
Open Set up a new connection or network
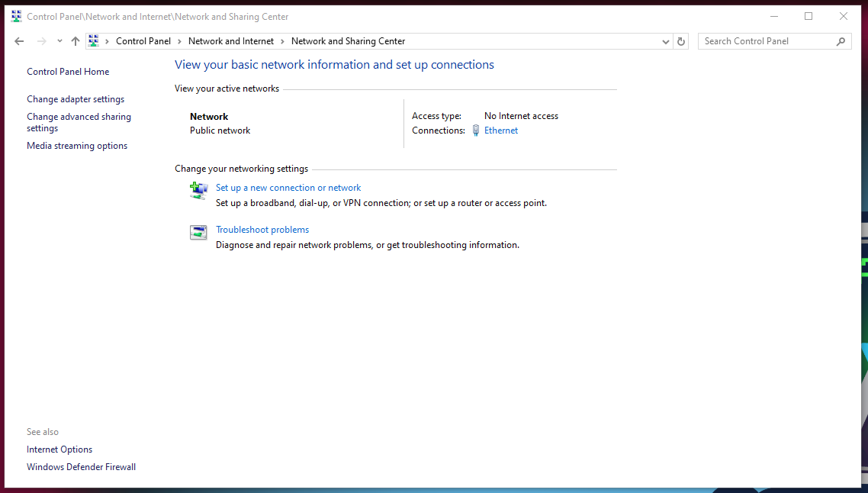tap(288, 188)
